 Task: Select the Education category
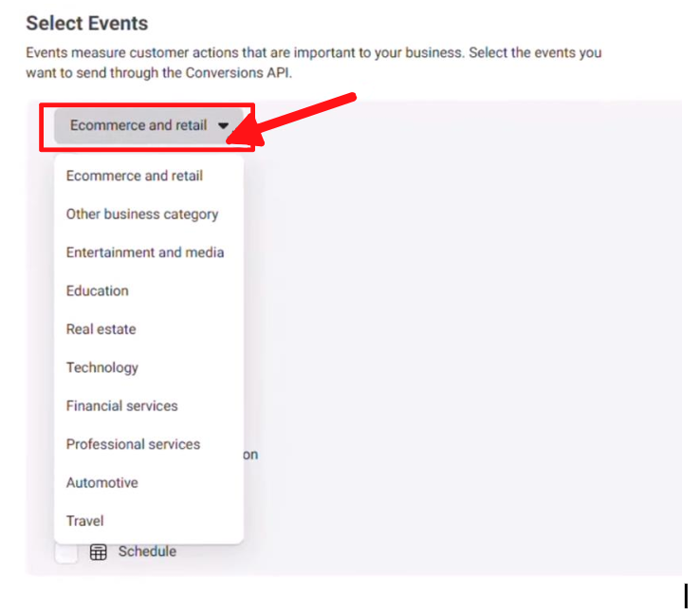click(98, 290)
